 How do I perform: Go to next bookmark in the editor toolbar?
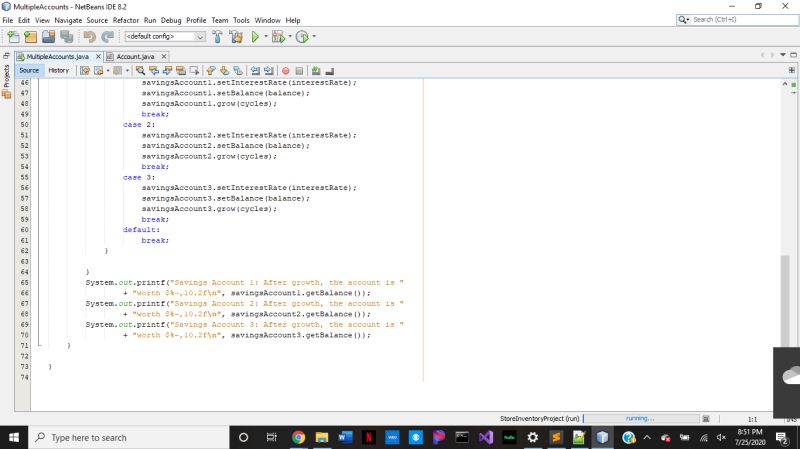coord(224,71)
